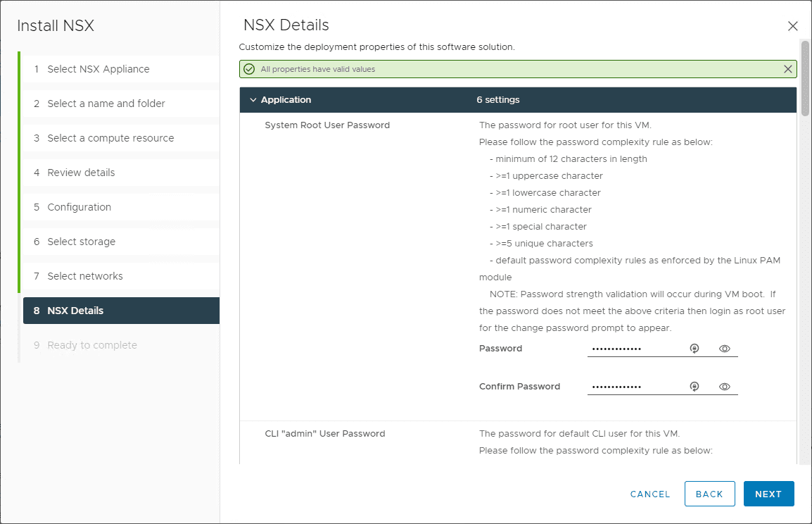Click the generate password icon beside Confirm Password
Image resolution: width=812 pixels, height=524 pixels.
[x=694, y=386]
